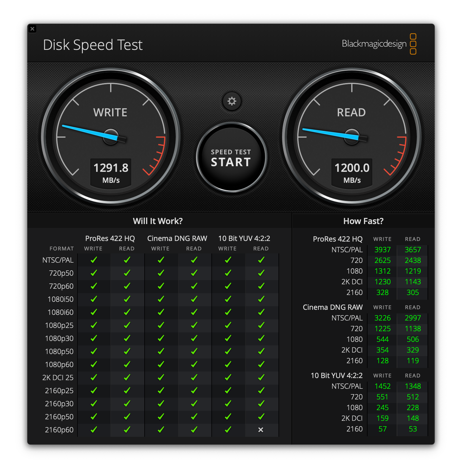
Task: Click 10 Bit YUV 1080 read value 228
Action: pyautogui.click(x=413, y=408)
